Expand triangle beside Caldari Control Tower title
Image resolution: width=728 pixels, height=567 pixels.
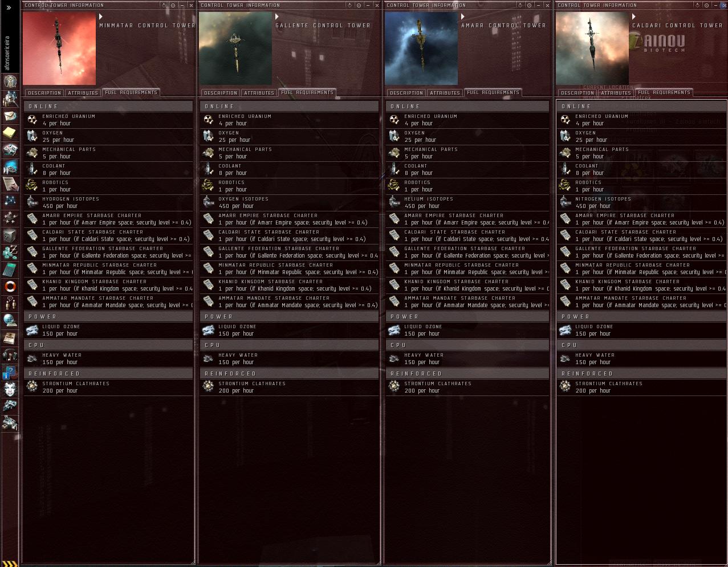(634, 17)
